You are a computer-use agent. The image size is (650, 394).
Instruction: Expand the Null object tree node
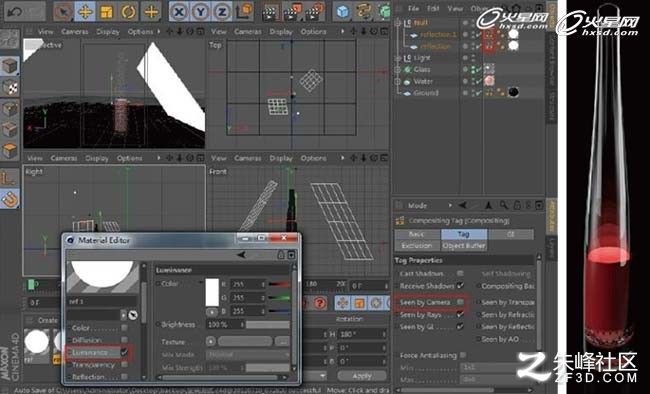(398, 22)
